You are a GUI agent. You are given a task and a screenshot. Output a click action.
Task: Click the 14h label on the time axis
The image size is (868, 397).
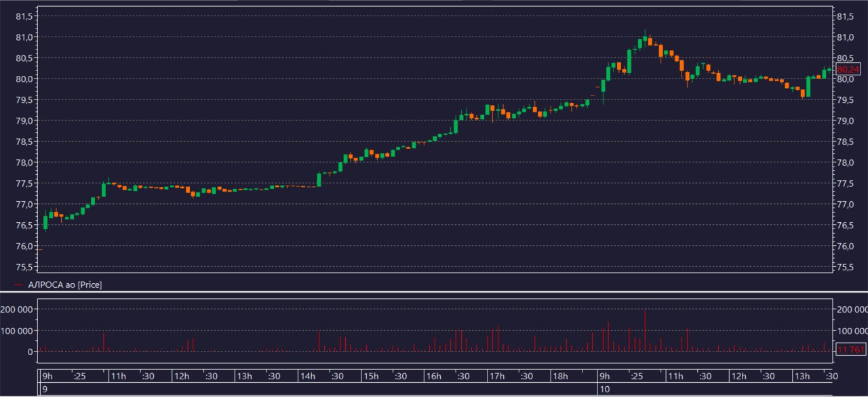coord(307,376)
